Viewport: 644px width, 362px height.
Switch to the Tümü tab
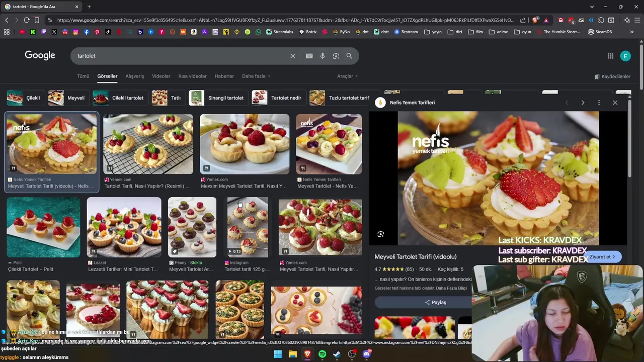83,76
